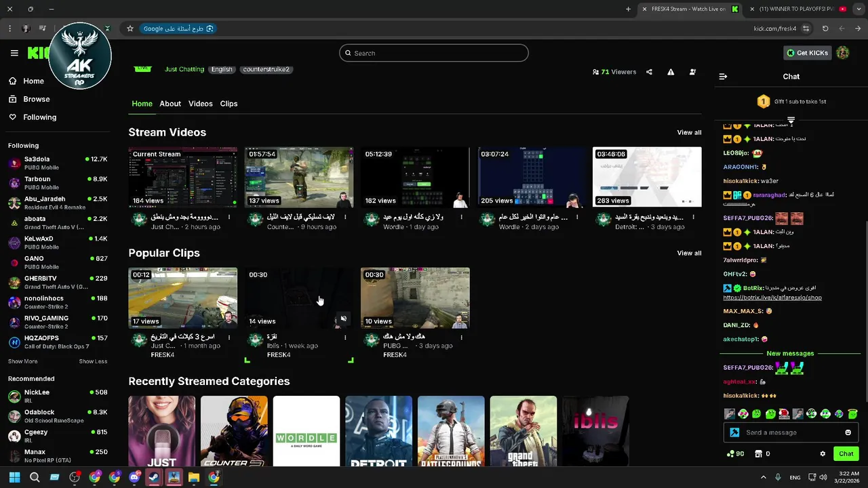Viewport: 868px width, 488px height.
Task: Expand pinned gift leaderboard arrow in chat
Action: [x=791, y=120]
